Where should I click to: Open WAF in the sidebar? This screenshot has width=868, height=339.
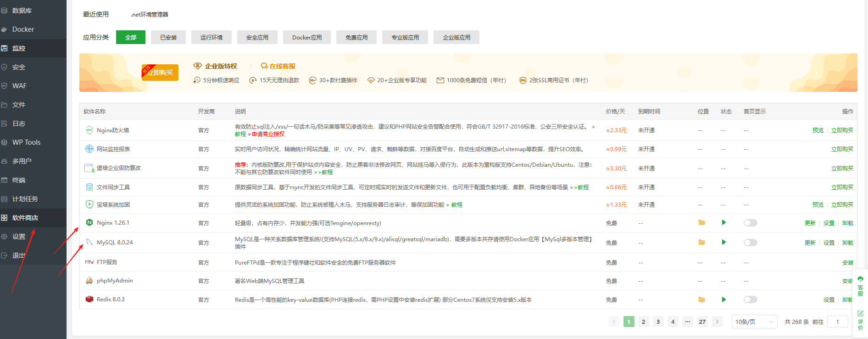point(33,86)
